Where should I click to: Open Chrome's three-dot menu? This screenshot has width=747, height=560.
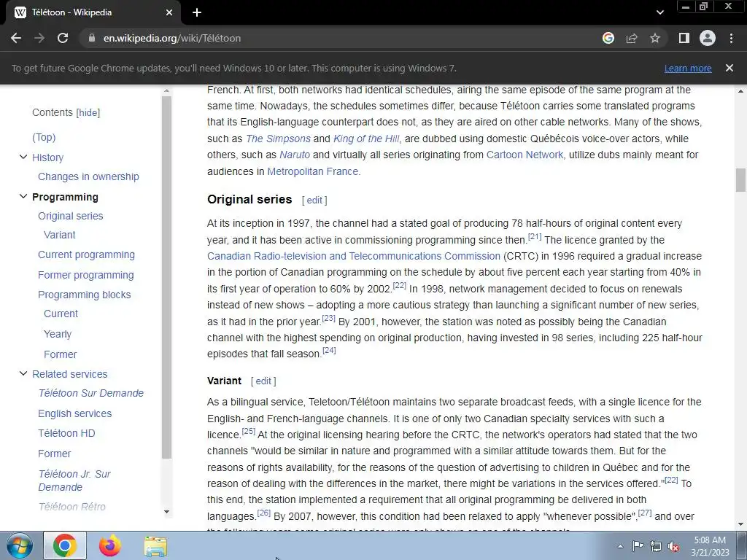pyautogui.click(x=731, y=38)
